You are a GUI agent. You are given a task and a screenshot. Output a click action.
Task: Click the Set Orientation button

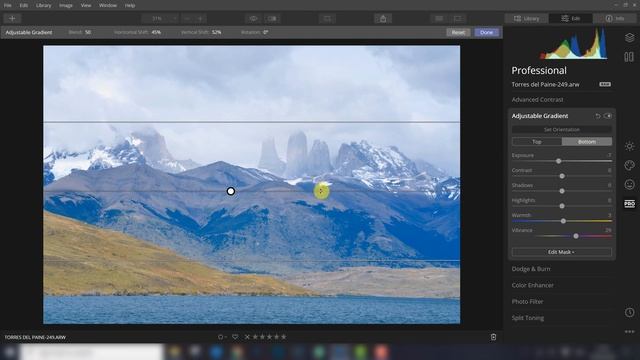562,129
